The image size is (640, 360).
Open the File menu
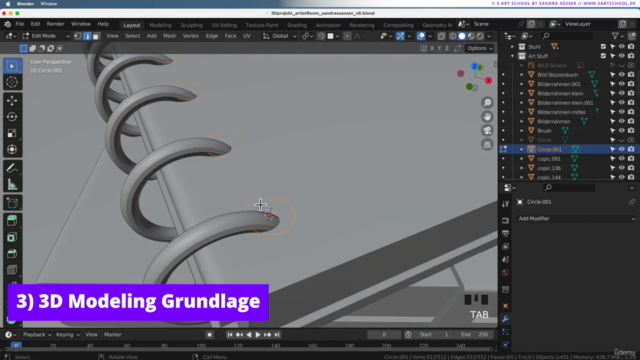tap(20, 24)
